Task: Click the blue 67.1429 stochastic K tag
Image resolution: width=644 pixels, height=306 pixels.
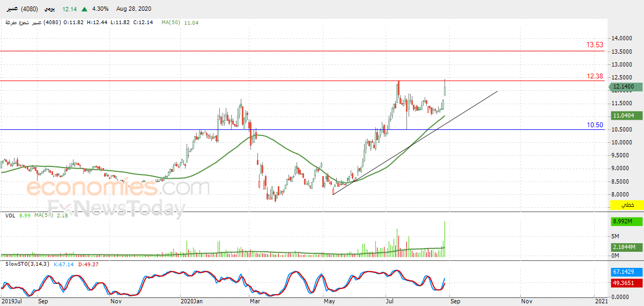Action: click(627, 273)
